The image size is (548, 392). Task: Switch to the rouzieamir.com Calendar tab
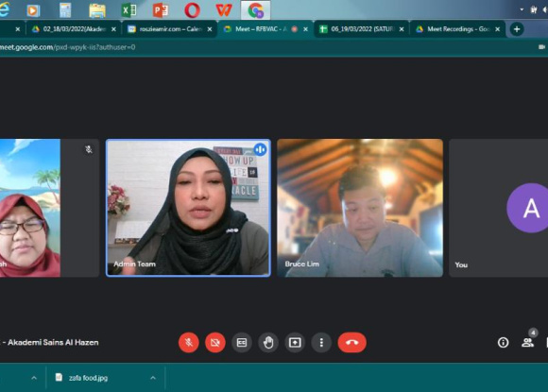(169, 29)
